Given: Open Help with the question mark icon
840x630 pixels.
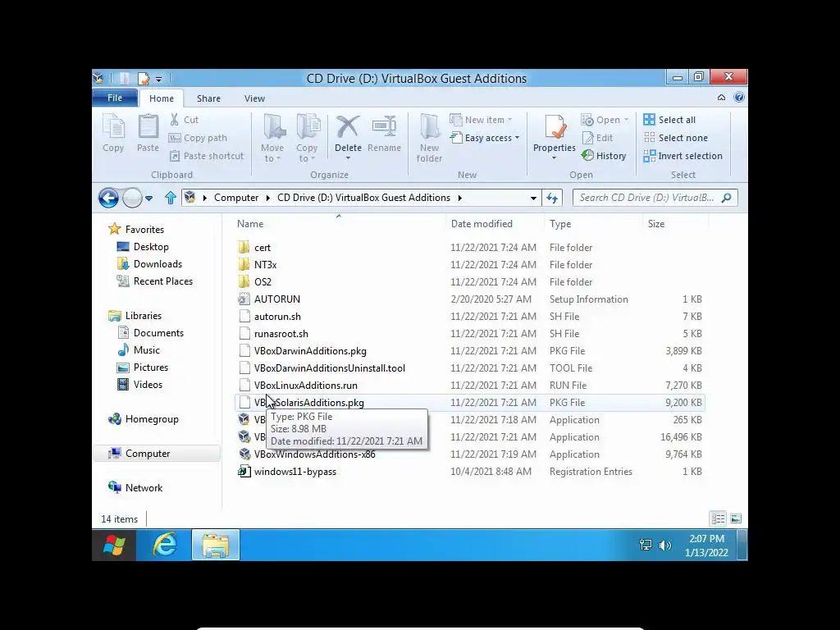Looking at the screenshot, I should pyautogui.click(x=739, y=98).
